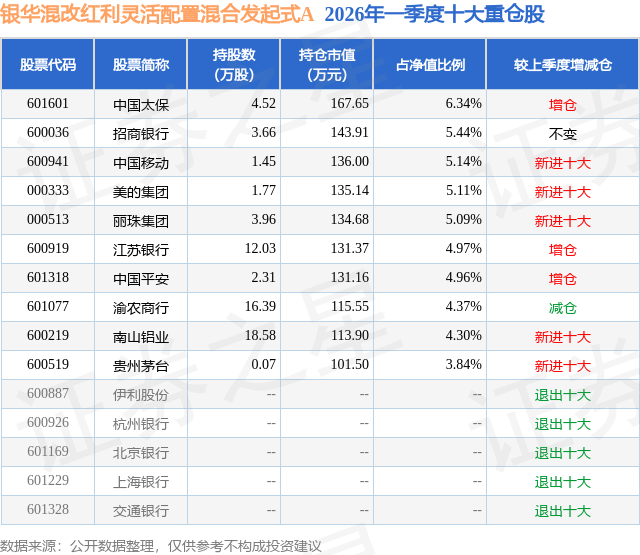Open 南山铝业 stock entry
Viewport: 640px width, 555px height.
pos(141,337)
